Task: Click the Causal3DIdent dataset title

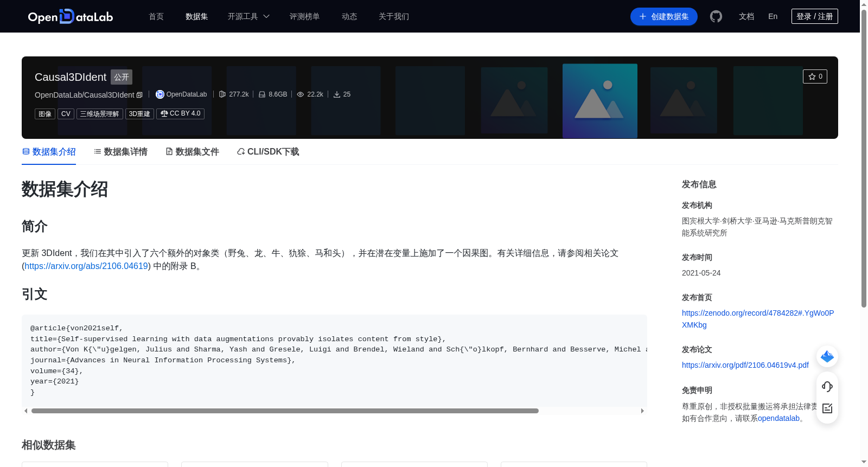Action: click(71, 77)
